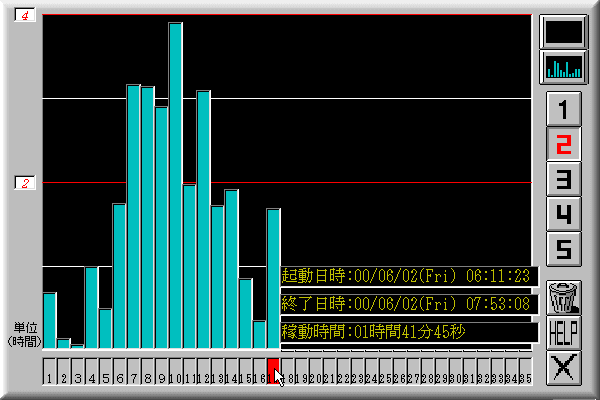Click the trash can delete icon
Viewport: 600px width, 400px height.
click(x=564, y=298)
